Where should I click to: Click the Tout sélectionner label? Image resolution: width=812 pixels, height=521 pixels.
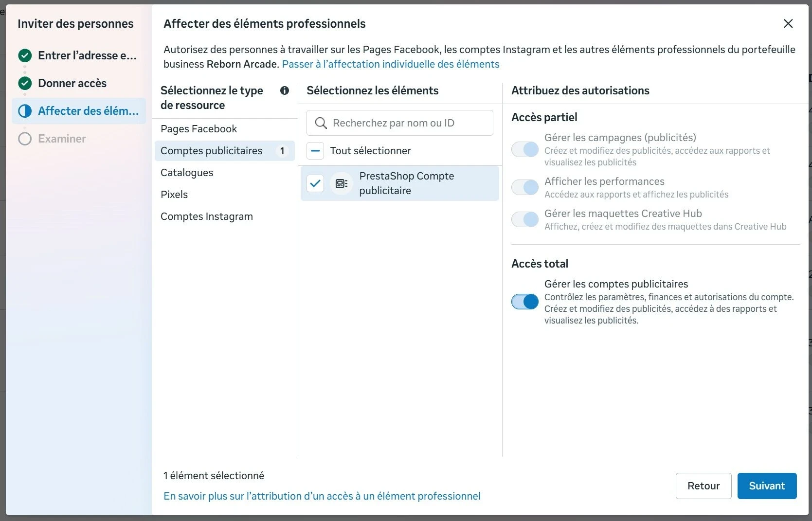pyautogui.click(x=370, y=151)
